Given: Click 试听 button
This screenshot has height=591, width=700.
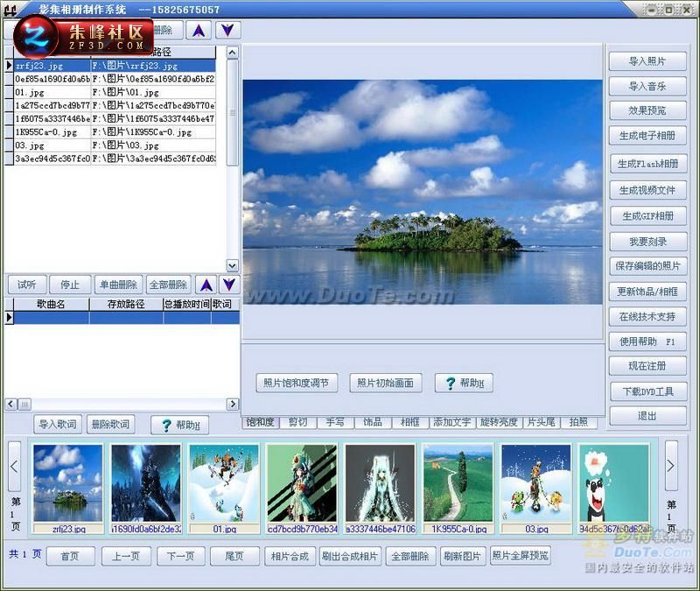Looking at the screenshot, I should click(27, 285).
